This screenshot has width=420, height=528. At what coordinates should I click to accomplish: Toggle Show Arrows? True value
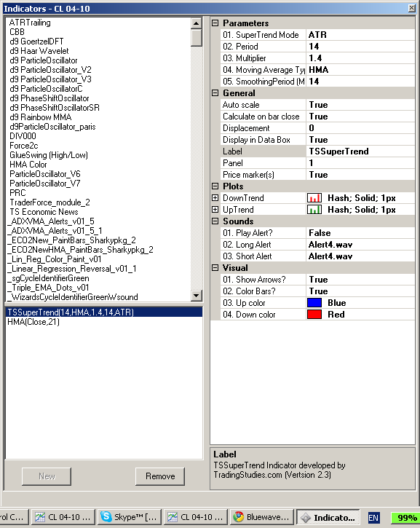[360, 280]
